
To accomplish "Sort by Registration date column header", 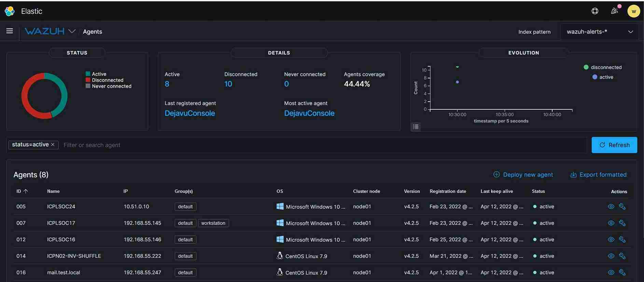I will [x=448, y=191].
